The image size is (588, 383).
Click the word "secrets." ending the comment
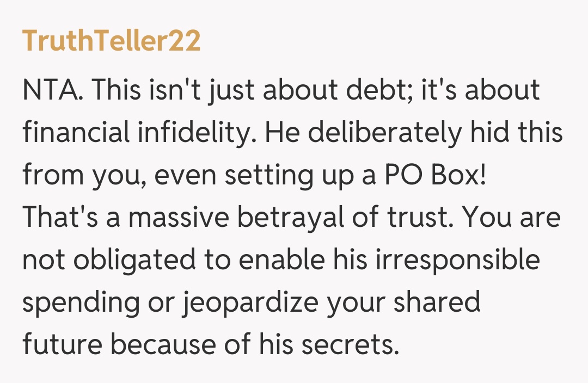[x=354, y=345]
